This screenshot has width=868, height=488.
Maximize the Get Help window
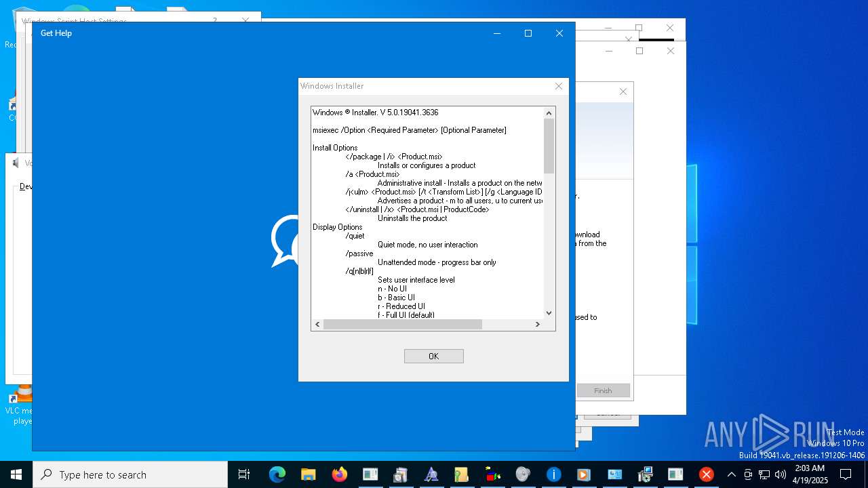coord(528,33)
